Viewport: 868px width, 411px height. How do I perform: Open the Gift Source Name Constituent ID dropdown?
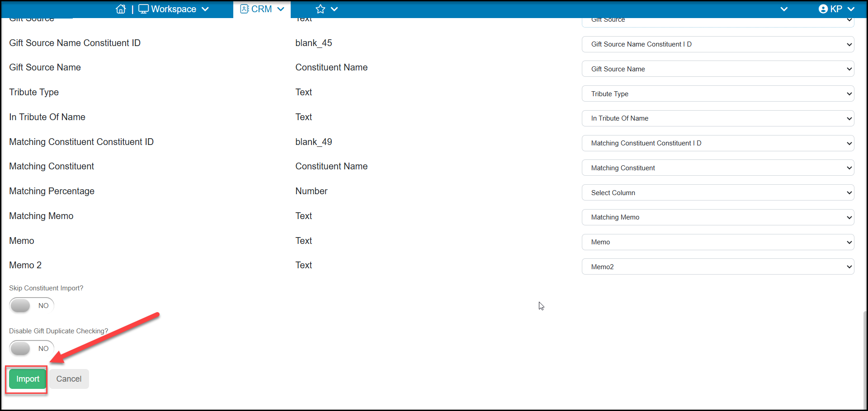[x=718, y=44]
